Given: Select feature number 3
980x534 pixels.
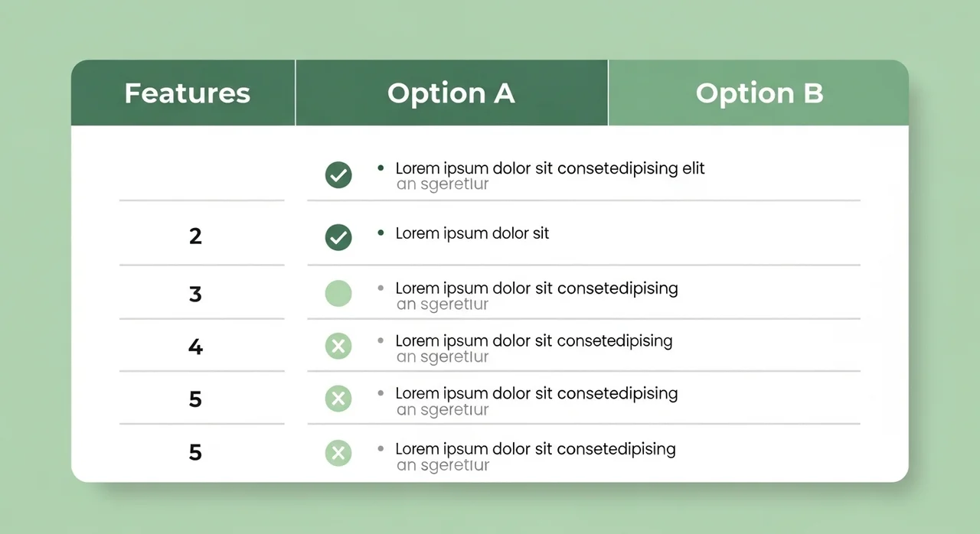Looking at the screenshot, I should click(195, 294).
